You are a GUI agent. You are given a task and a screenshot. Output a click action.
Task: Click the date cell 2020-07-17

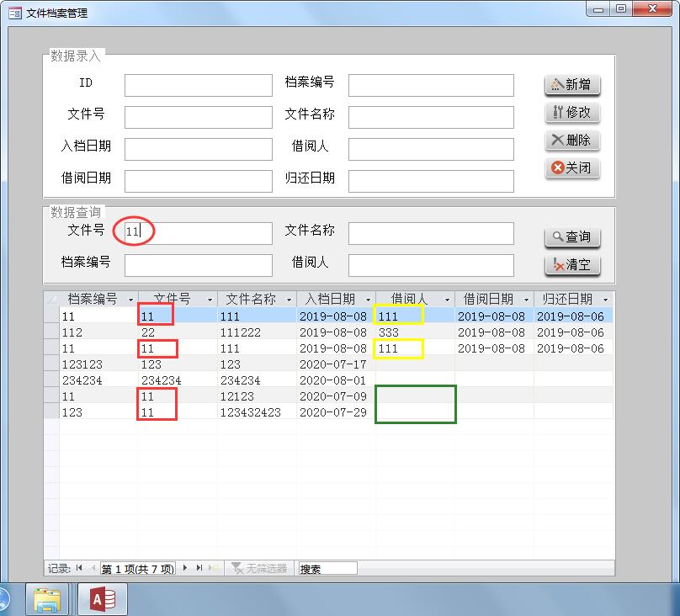click(x=336, y=364)
